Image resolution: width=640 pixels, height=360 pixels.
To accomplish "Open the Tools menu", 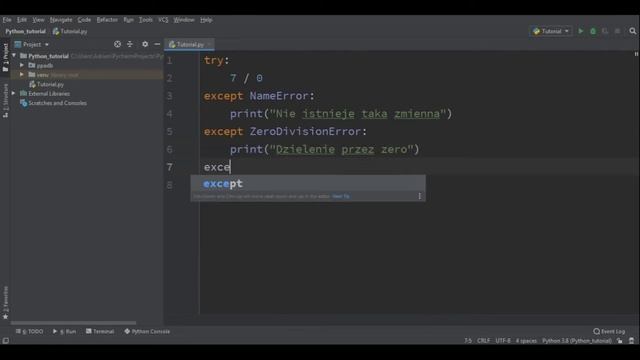I will 145,20.
